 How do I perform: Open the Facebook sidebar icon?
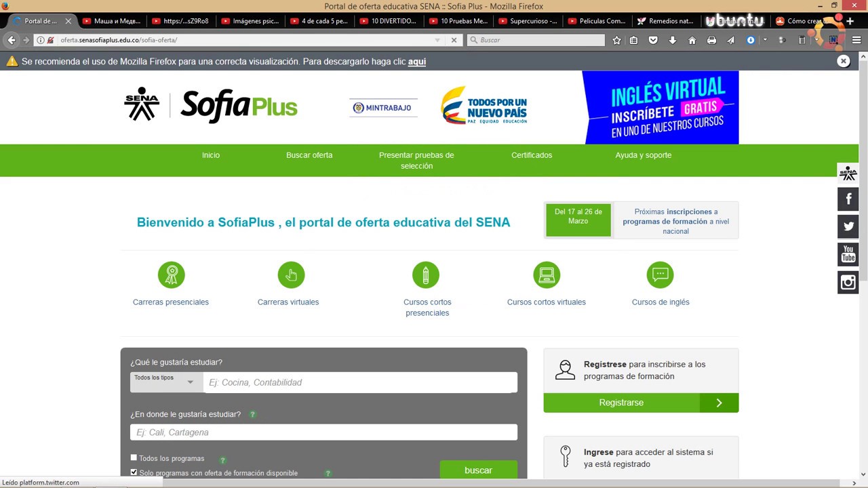tap(848, 199)
